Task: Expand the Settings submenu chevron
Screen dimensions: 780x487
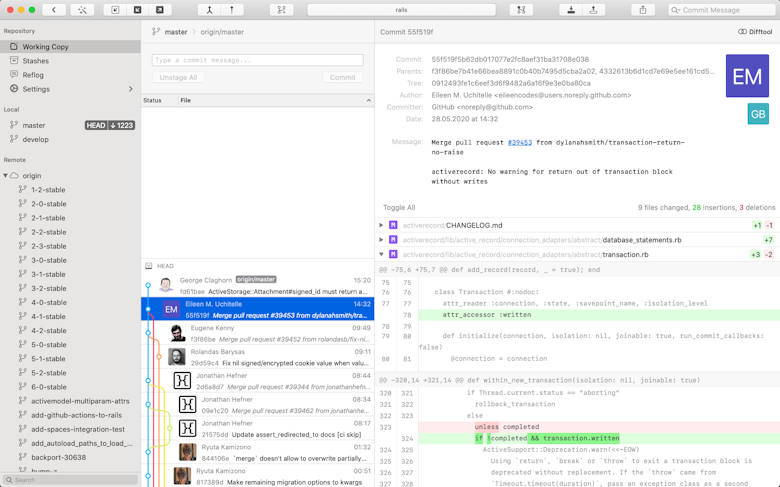Action: [131, 89]
